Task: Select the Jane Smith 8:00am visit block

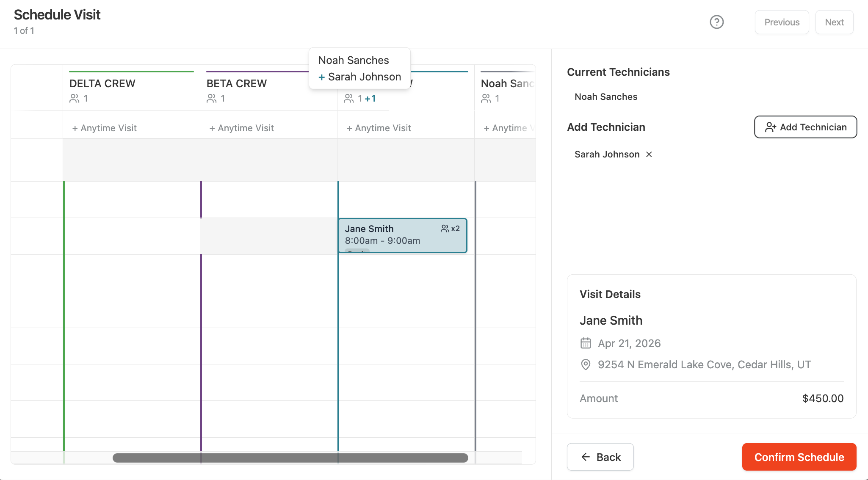Action: (403, 235)
